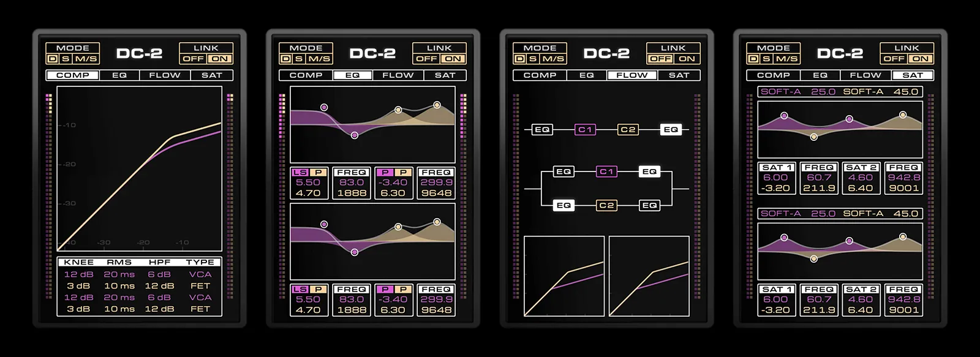Click the SAT 2 label in upper saturation section

[x=861, y=167]
